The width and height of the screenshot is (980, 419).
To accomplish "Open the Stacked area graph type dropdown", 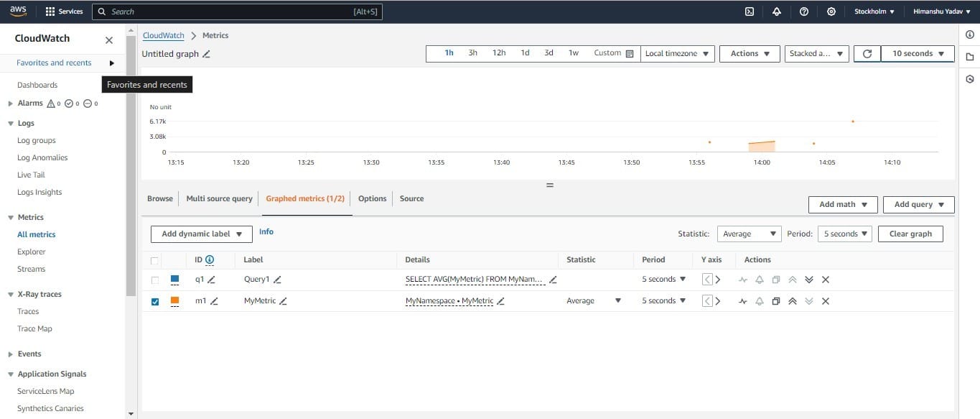I will pyautogui.click(x=817, y=54).
